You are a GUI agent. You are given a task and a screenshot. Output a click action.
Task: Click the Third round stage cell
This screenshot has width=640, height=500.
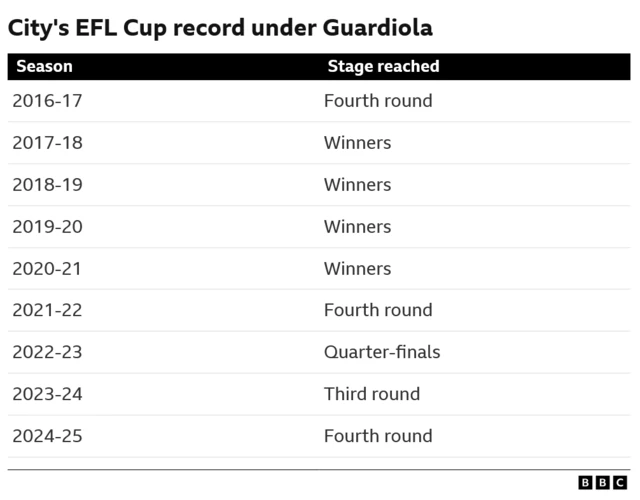tap(371, 395)
